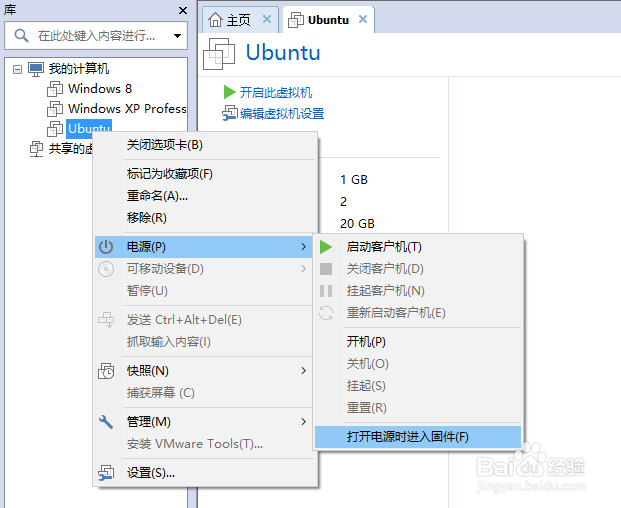This screenshot has height=508, width=621.
Task: Click the gray stop icon beside 关闭客户机(D)
Action: click(x=326, y=269)
